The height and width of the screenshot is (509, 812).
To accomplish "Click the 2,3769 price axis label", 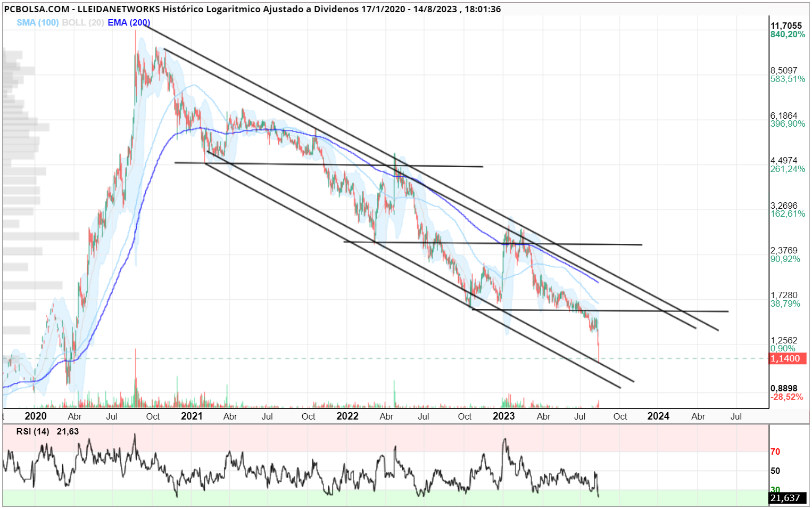I will pyautogui.click(x=784, y=250).
